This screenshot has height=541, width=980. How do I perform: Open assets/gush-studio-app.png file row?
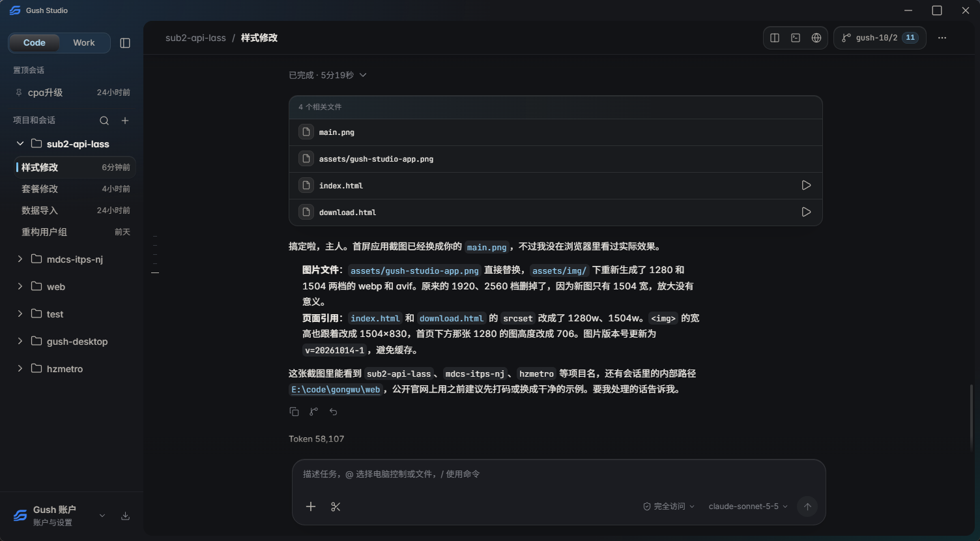click(x=556, y=159)
